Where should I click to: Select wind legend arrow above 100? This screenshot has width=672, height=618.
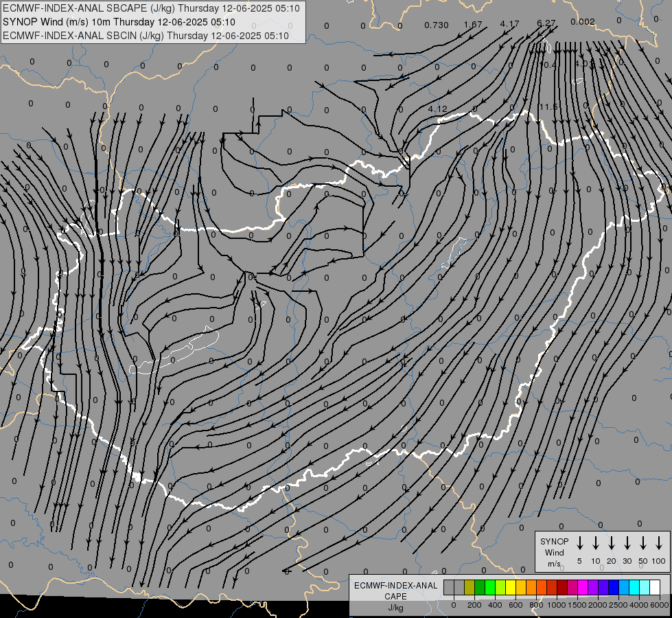[x=659, y=543]
